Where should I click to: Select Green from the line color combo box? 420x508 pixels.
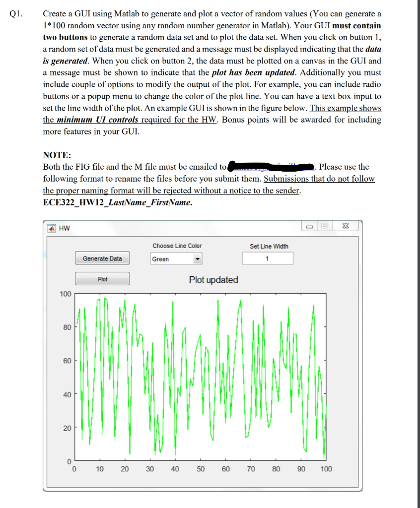click(169, 258)
